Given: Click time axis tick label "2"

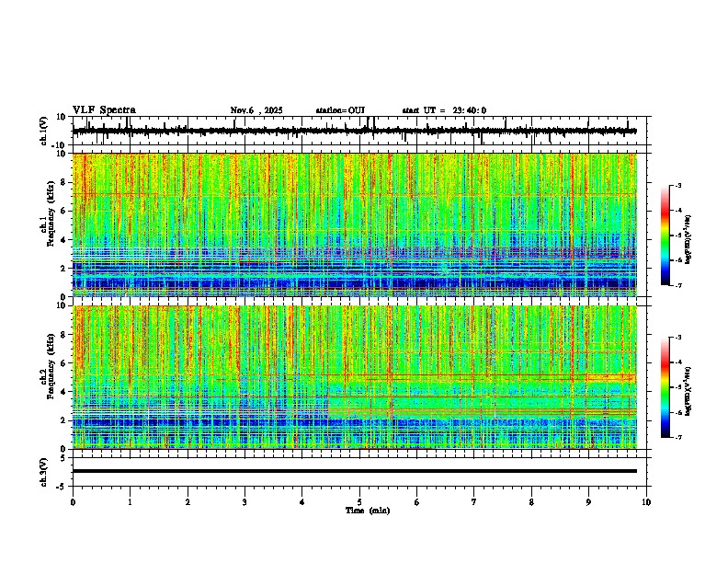Looking at the screenshot, I should pos(188,502).
